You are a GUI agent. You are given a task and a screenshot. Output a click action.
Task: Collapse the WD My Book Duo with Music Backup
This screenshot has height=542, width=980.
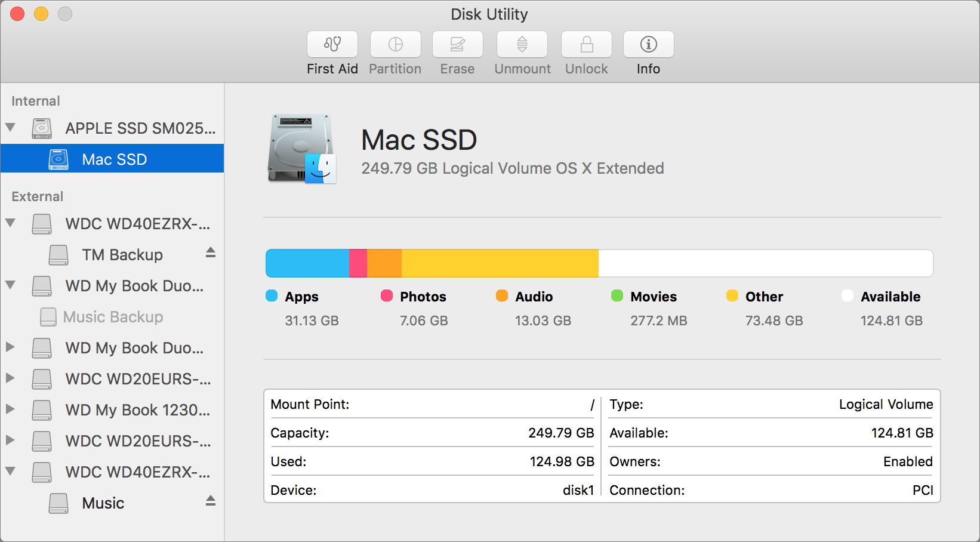click(11, 285)
